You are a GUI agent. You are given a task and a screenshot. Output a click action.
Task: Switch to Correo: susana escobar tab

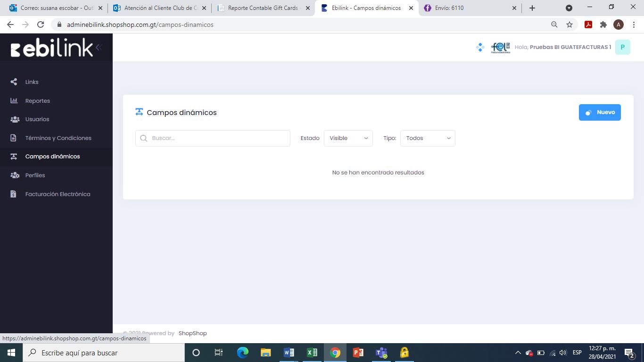pyautogui.click(x=56, y=8)
